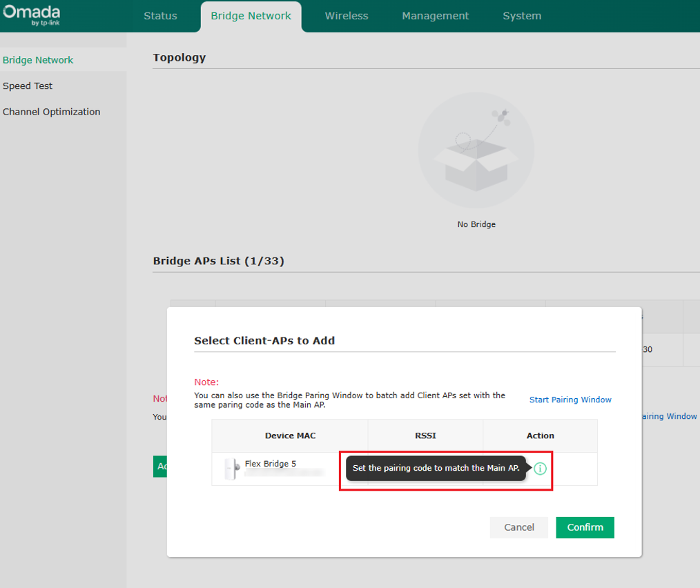
Task: Open Channel Optimization in the sidebar
Action: point(51,112)
